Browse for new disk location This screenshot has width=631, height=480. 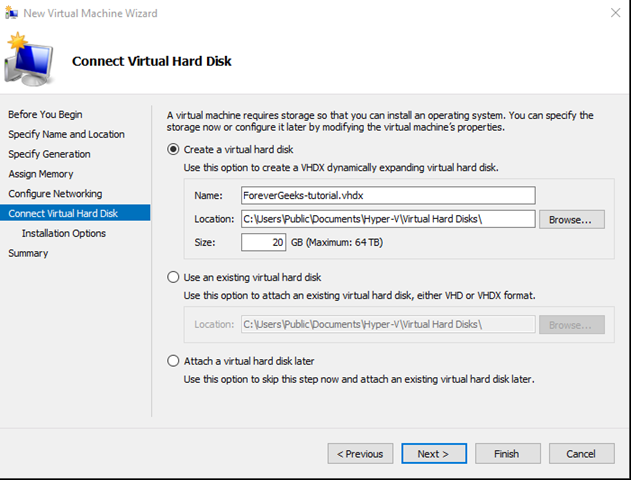[571, 220]
